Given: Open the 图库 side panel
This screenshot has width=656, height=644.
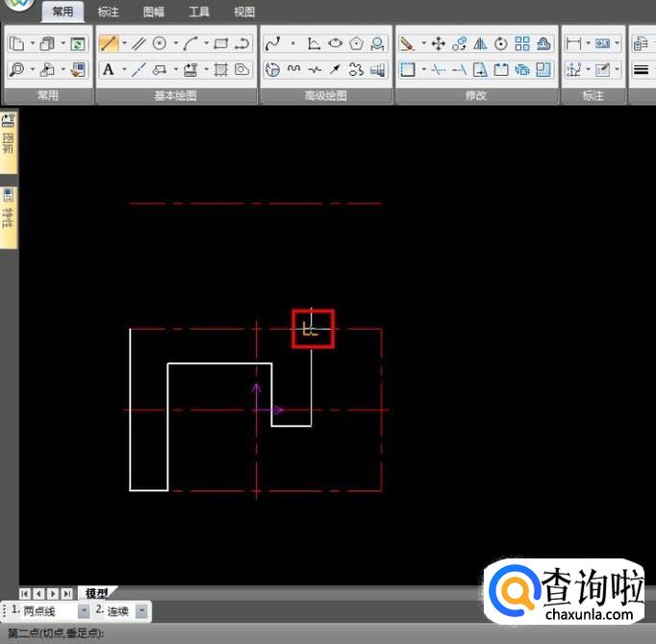Looking at the screenshot, I should pos(8,135).
